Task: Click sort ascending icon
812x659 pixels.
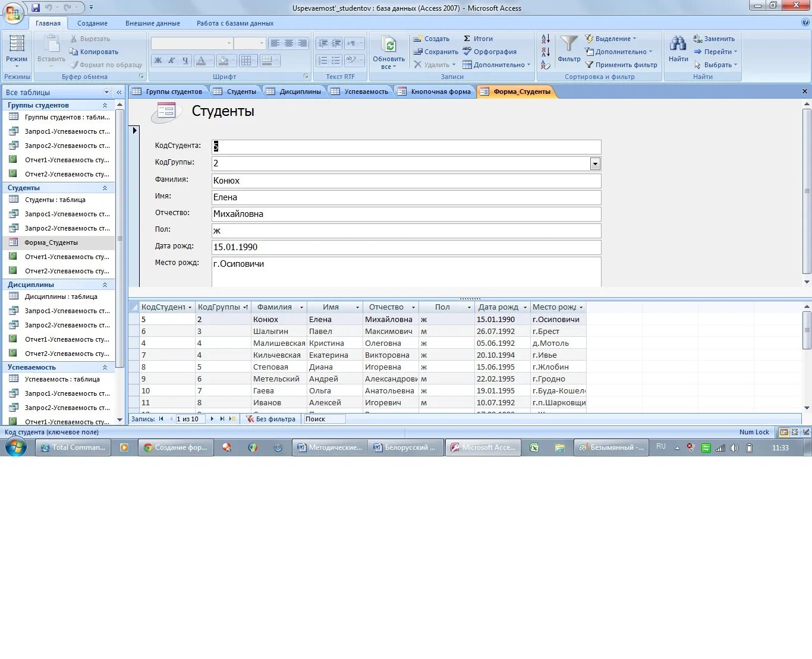Action: coord(546,39)
